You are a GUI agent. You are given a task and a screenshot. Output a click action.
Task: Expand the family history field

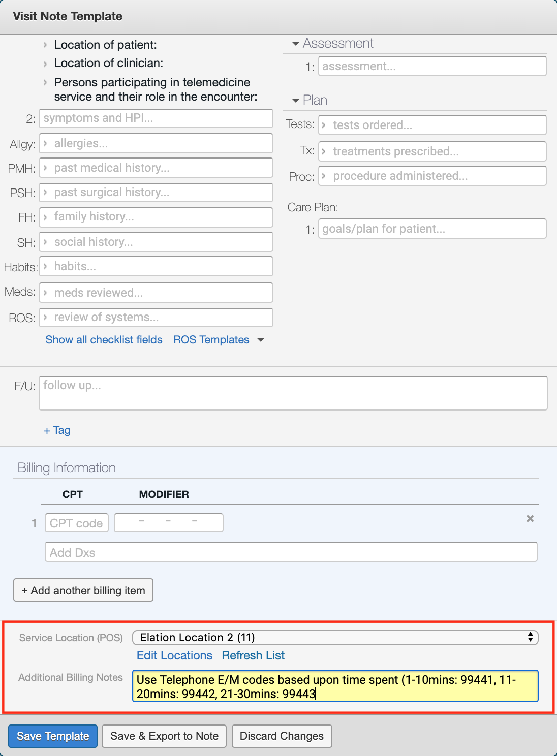coord(45,217)
